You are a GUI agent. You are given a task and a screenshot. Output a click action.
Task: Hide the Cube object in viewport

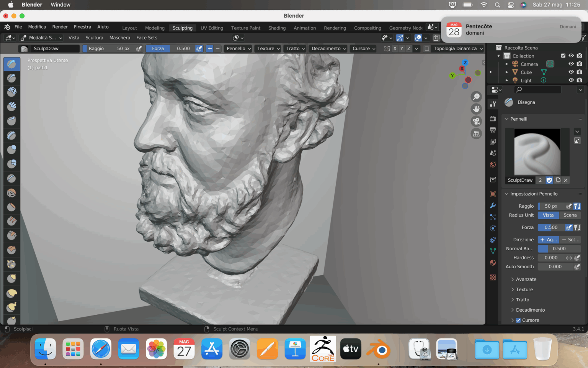[571, 72]
